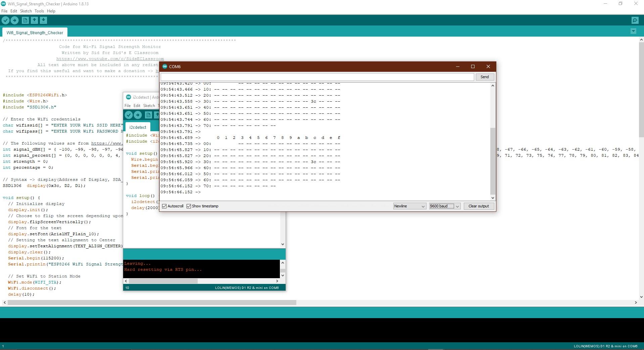Open the Newline line-ending dropdown
Image resolution: width=644 pixels, height=350 pixels.
(x=409, y=206)
